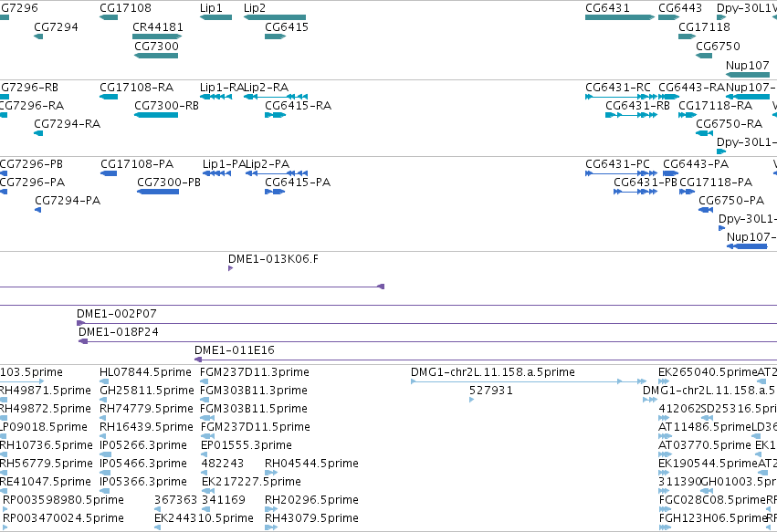Select the CG17108-RA transcript label
777x532 pixels.
pos(137,88)
